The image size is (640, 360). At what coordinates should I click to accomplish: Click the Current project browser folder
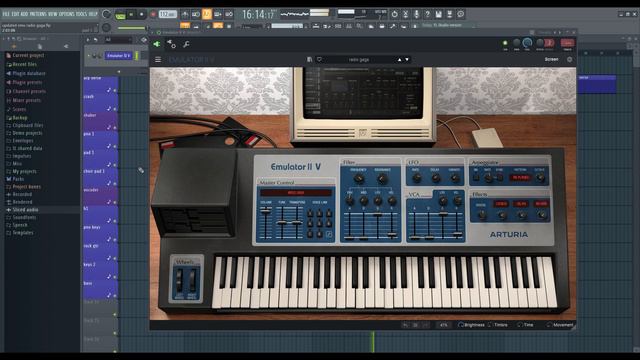click(x=28, y=55)
